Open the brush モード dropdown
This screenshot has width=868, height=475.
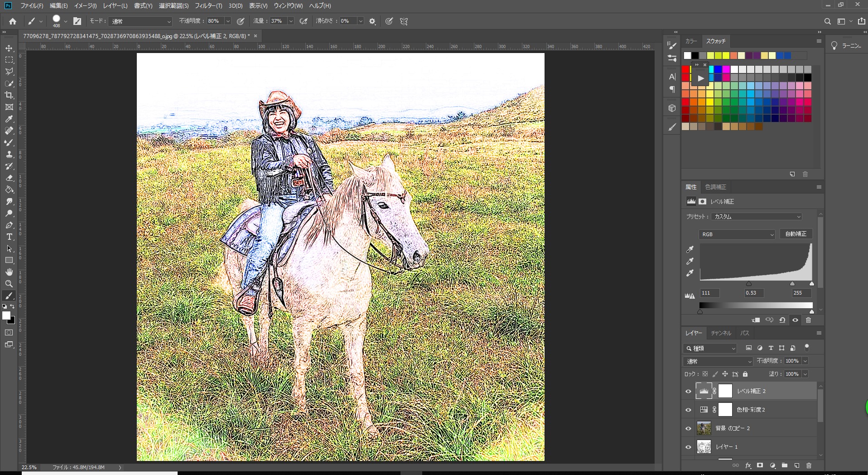pos(141,21)
